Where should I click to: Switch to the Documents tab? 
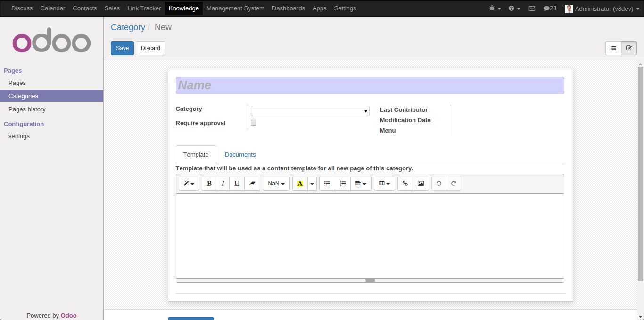coord(240,155)
